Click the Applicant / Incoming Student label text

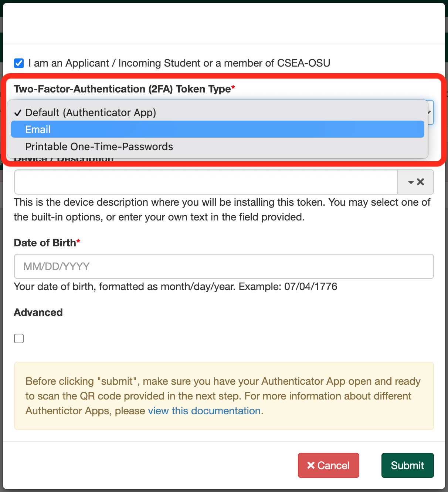(179, 63)
